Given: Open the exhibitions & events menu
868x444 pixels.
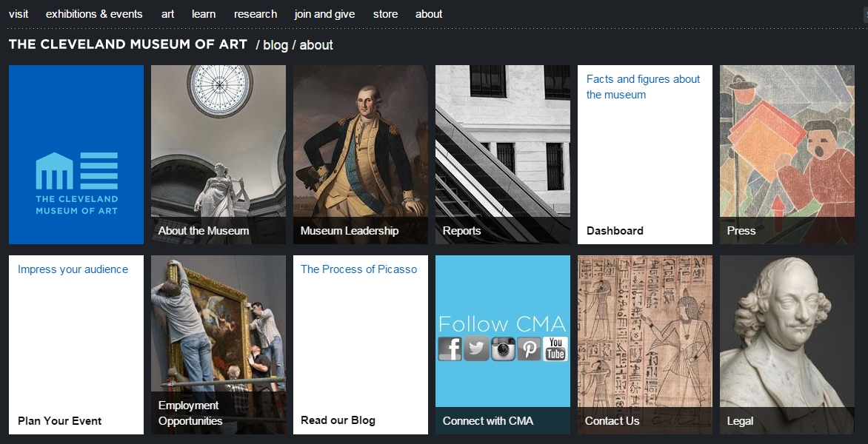Looking at the screenshot, I should [x=94, y=14].
